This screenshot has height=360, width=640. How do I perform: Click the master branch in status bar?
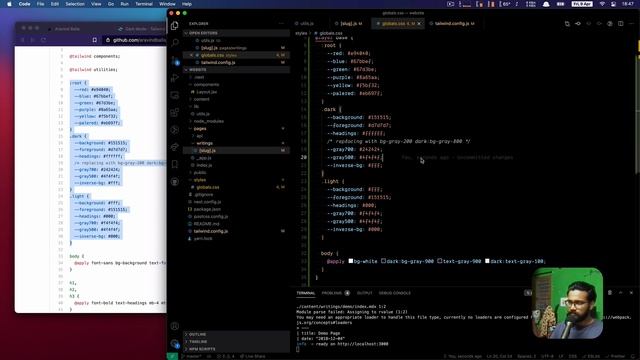192,356
